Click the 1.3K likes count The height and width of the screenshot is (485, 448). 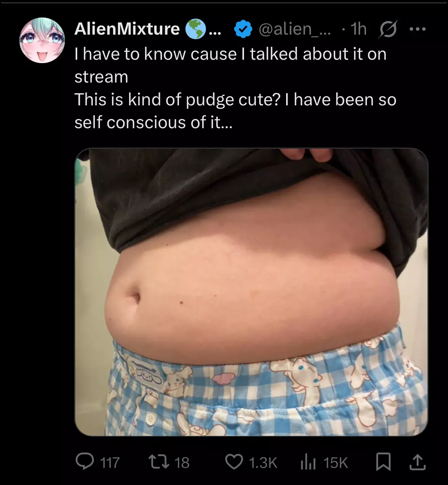(263, 463)
